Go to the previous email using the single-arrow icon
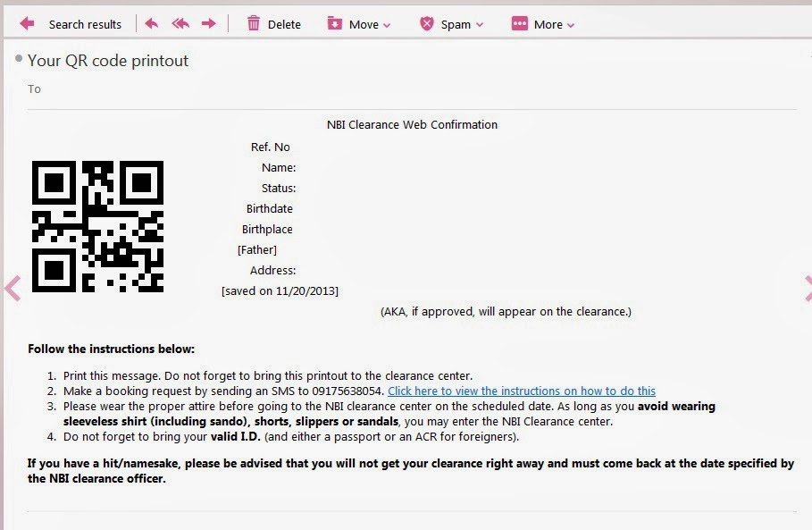Viewport: 812px width, 530px height. (x=151, y=23)
